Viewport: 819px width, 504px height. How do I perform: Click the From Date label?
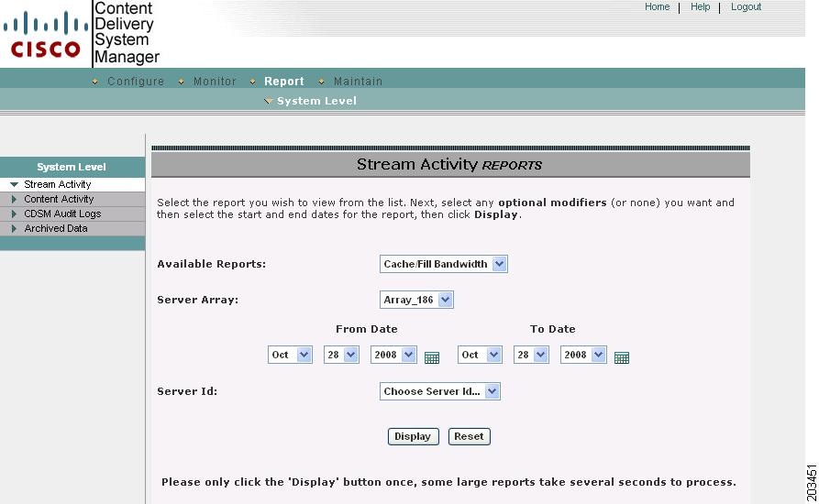367,329
